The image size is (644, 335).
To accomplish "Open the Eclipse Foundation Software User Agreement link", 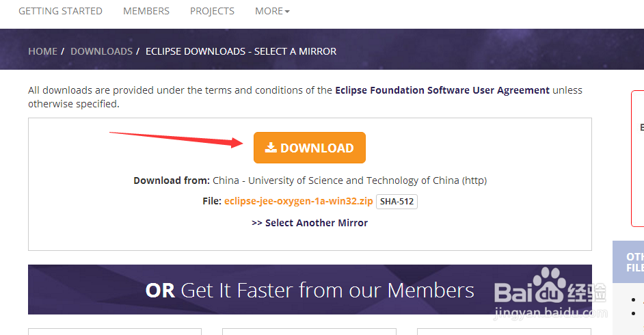I will click(442, 90).
